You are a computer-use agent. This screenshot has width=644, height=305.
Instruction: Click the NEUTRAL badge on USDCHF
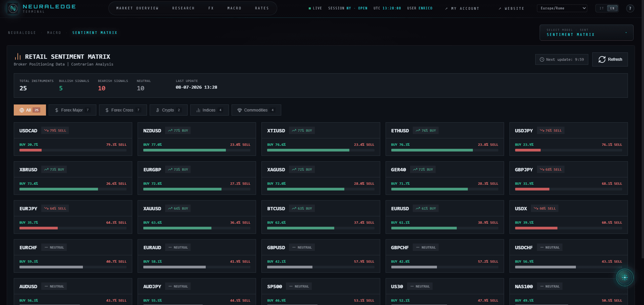click(550, 247)
